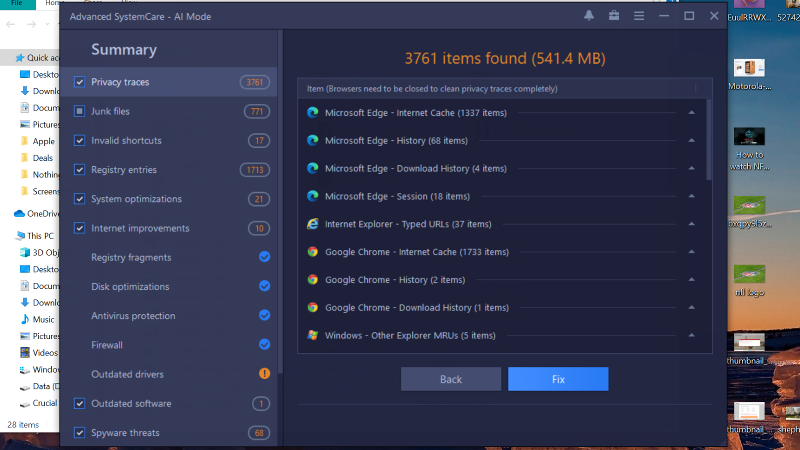Click the Quick access star icon in Explorer
The width and height of the screenshot is (800, 450).
click(20, 58)
